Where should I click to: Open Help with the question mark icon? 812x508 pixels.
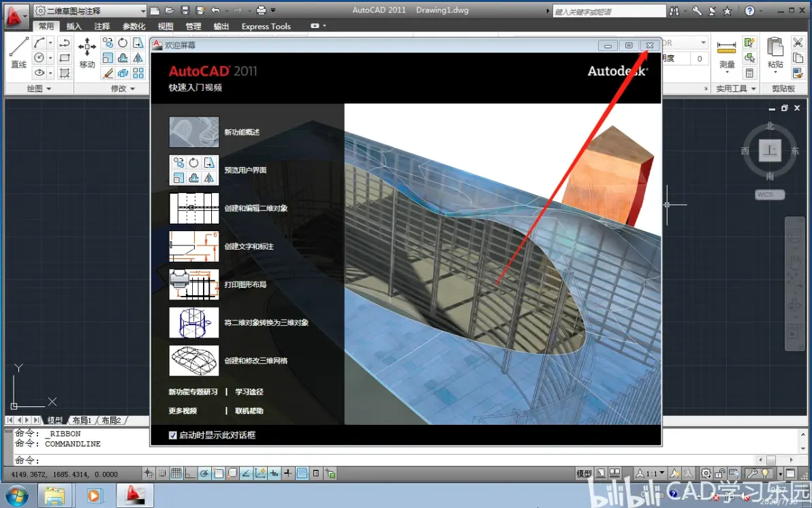pos(749,10)
